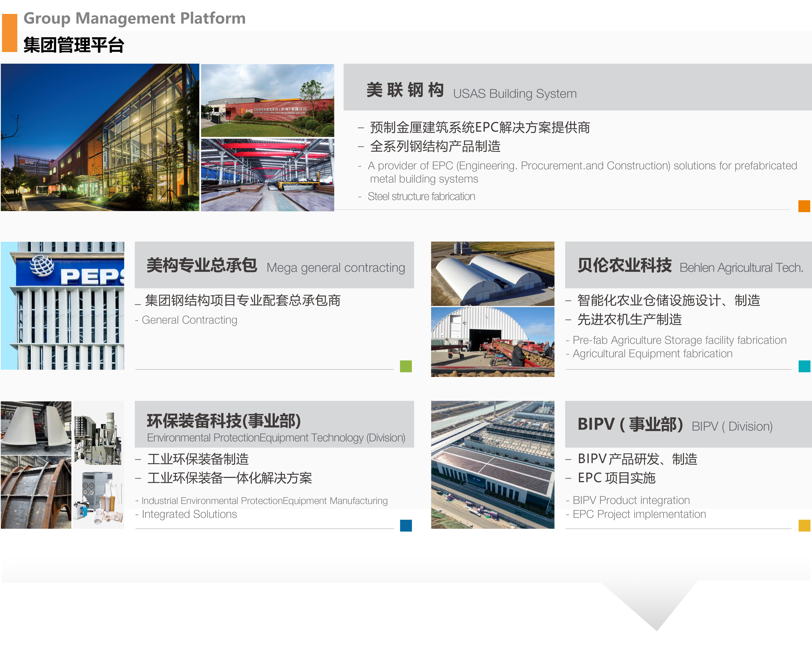The height and width of the screenshot is (656, 812).
Task: Open the white cone equipment photo
Action: pyautogui.click(x=36, y=428)
